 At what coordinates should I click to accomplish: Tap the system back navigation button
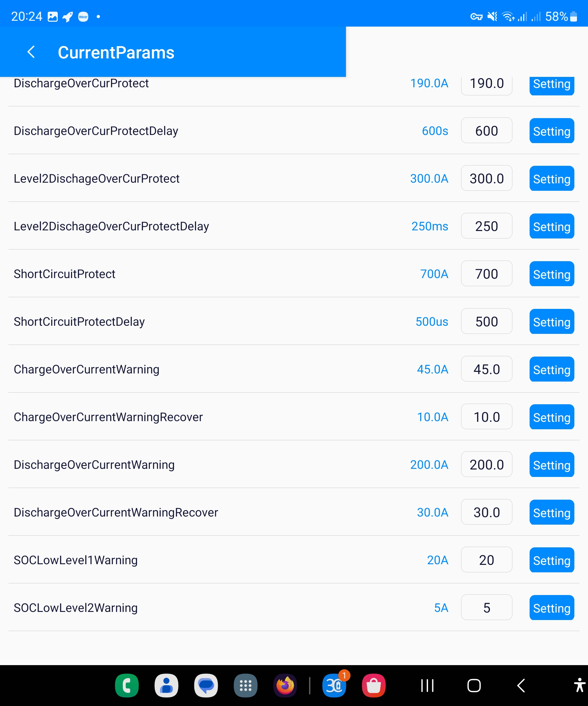click(521, 685)
